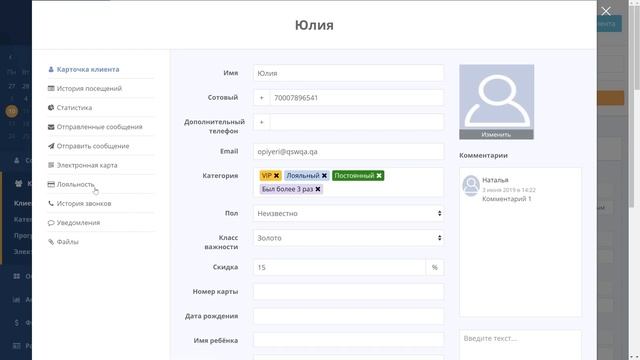Click the envelope icon beside Отправленные сообщения
The width and height of the screenshot is (640, 360).
(51, 127)
